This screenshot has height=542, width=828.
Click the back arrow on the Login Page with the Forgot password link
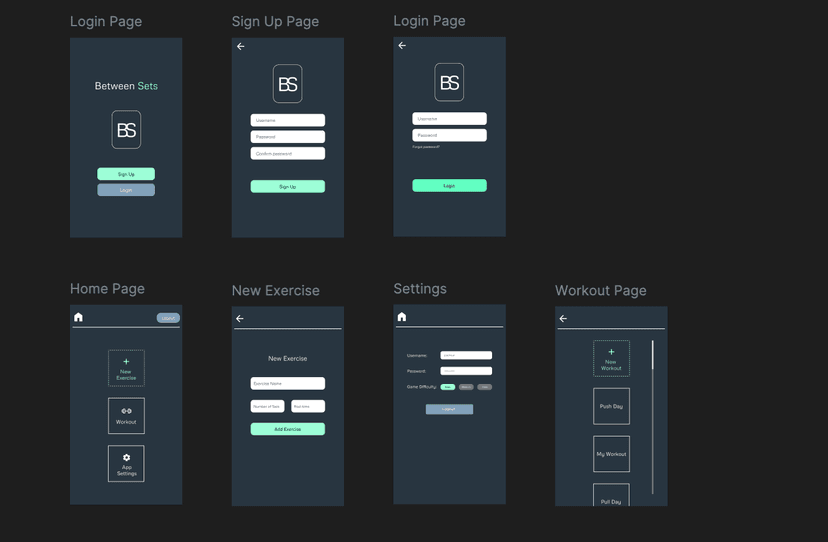(x=402, y=45)
